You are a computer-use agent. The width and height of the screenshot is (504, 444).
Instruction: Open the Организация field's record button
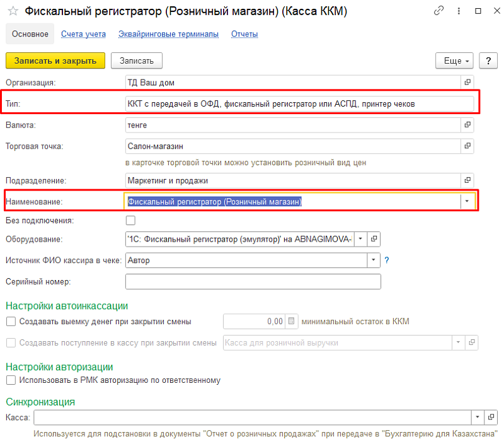(x=467, y=82)
